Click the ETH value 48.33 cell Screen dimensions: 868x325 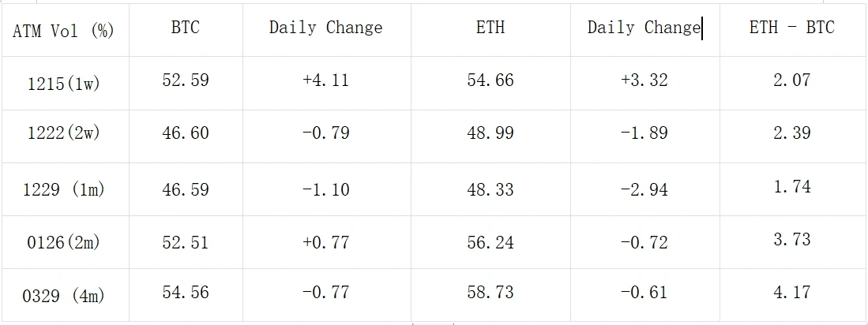coord(490,189)
